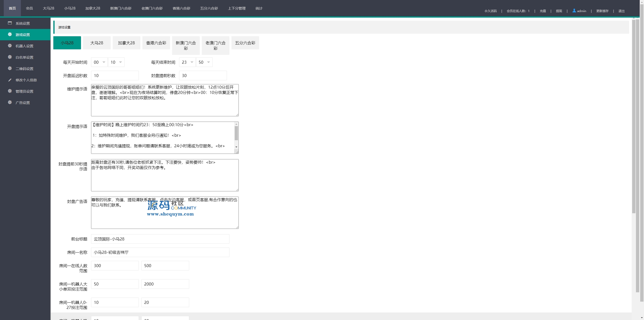Open 机器人设置 in the sidebar
The width and height of the screenshot is (644, 320).
(x=25, y=46)
